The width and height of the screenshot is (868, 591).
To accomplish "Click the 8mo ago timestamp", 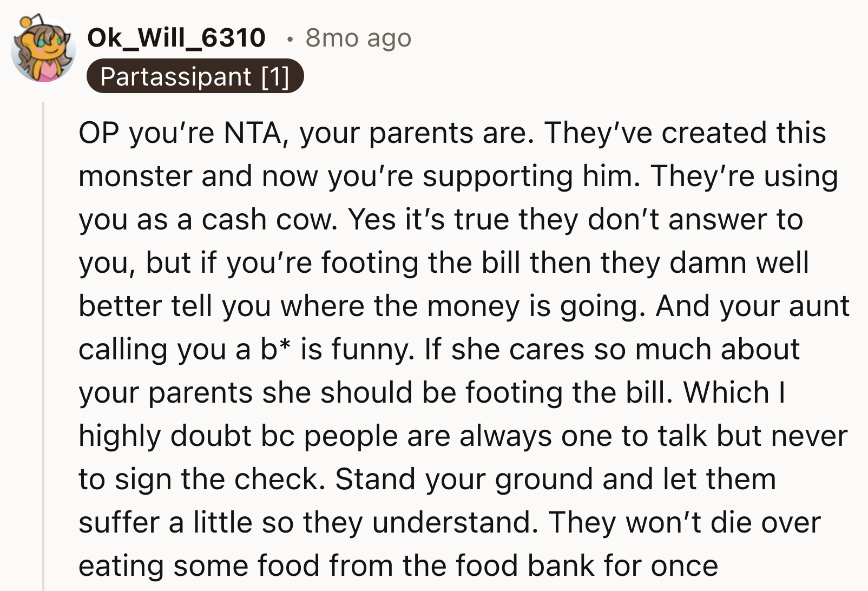I will (x=359, y=39).
